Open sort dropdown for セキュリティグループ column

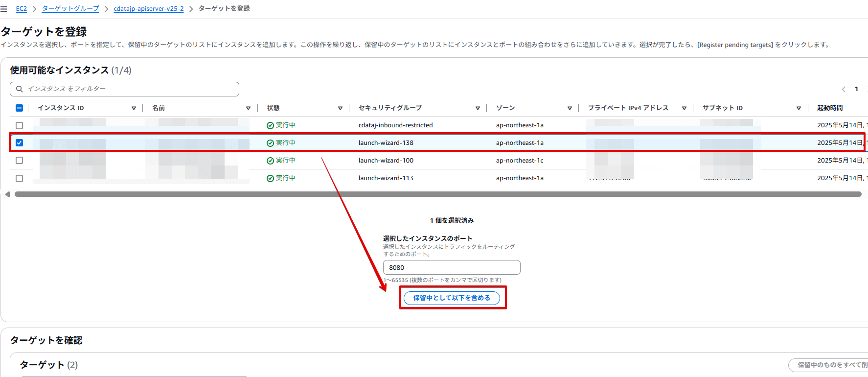[478, 108]
